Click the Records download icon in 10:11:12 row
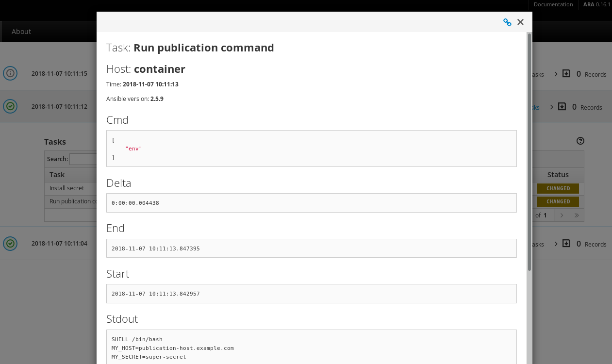This screenshot has height=364, width=612. tap(562, 107)
